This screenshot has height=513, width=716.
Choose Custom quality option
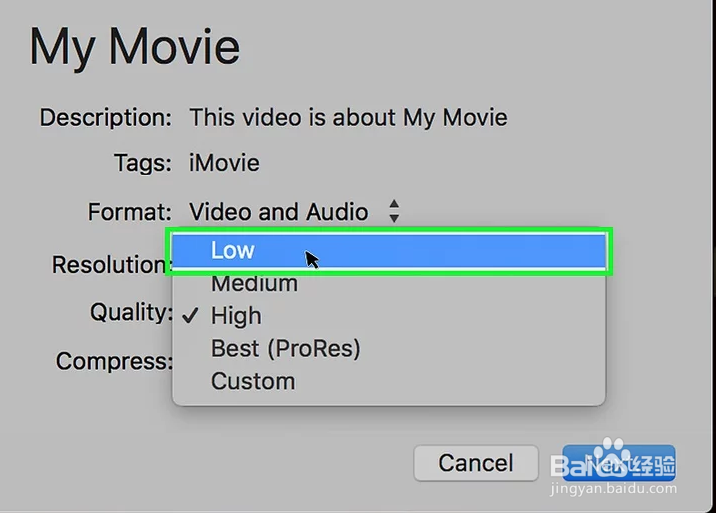tap(389, 381)
